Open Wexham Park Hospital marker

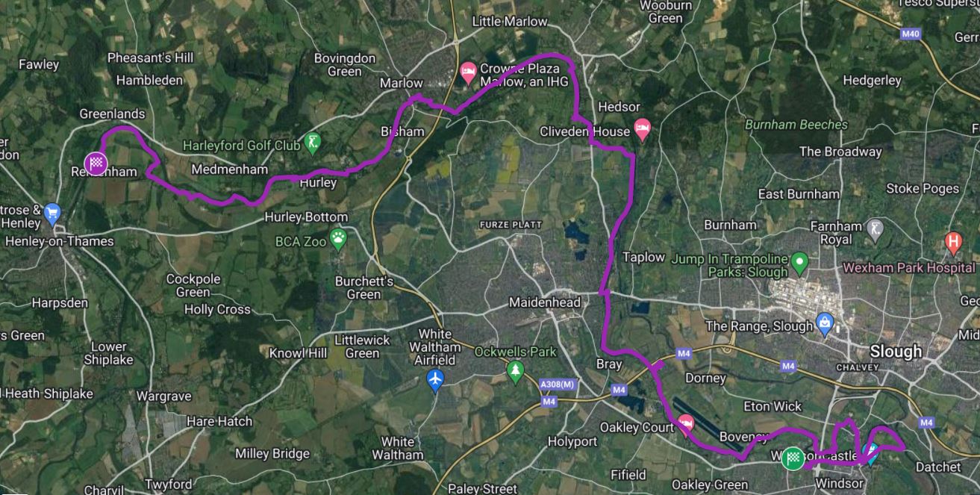[953, 242]
